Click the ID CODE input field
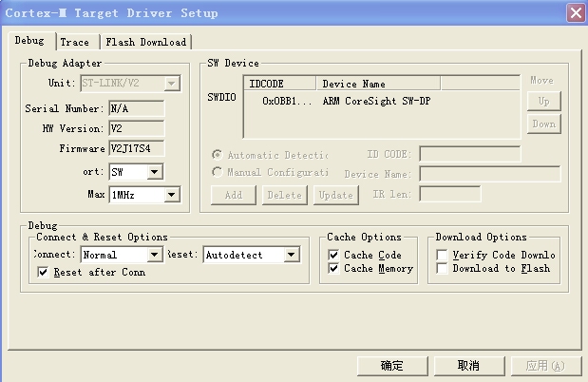The width and height of the screenshot is (588, 382). [x=470, y=154]
